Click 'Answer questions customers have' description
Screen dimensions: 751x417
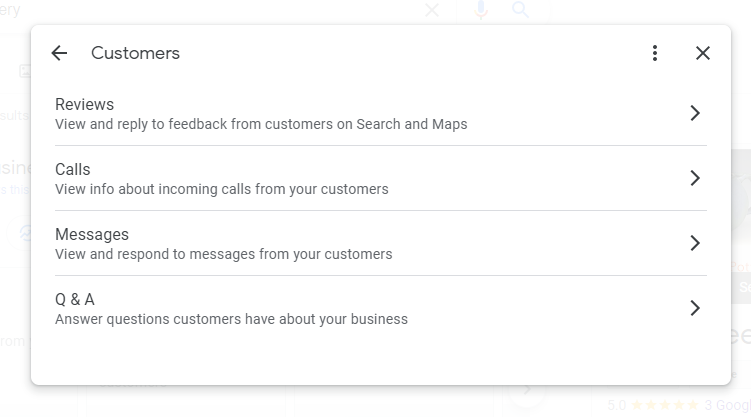(x=231, y=320)
